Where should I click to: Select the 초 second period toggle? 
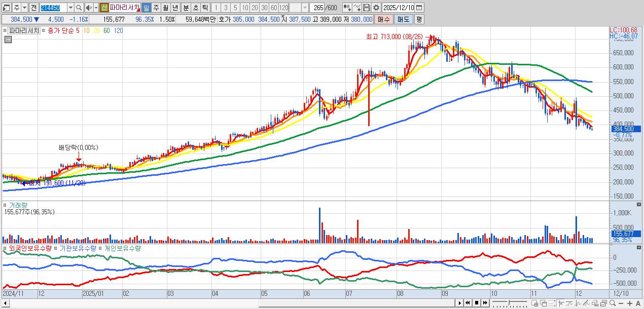195,8
